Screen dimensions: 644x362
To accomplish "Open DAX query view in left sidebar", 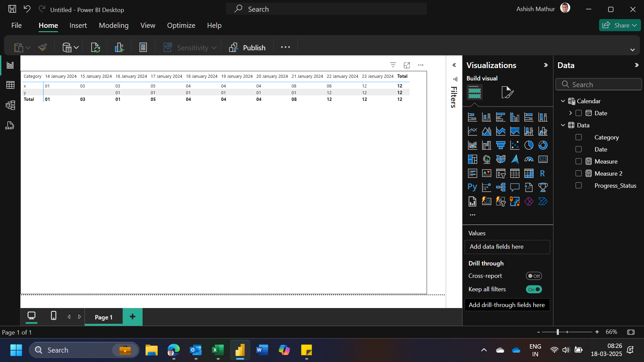I will [x=10, y=126].
